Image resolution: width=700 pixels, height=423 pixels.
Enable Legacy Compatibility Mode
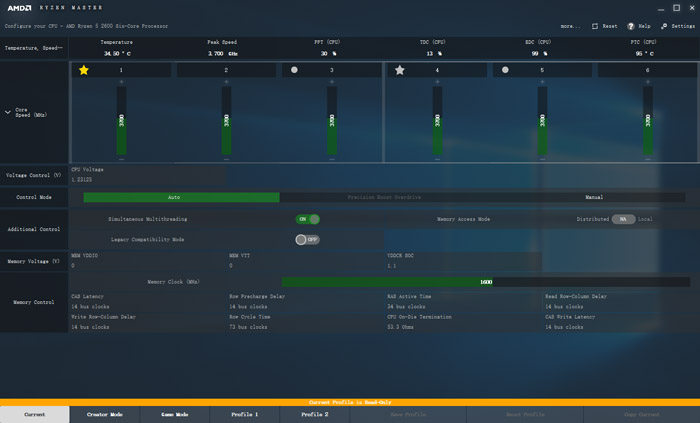pyautogui.click(x=307, y=240)
